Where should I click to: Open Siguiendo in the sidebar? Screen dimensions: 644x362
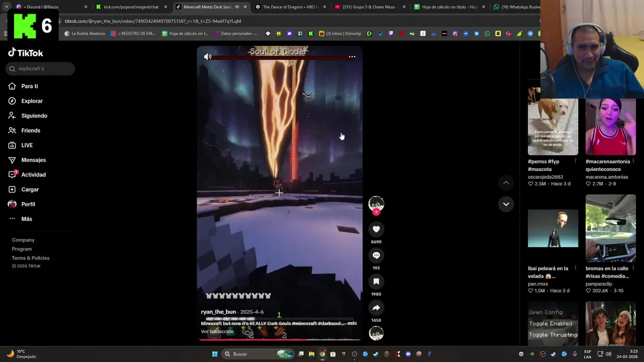(34, 116)
